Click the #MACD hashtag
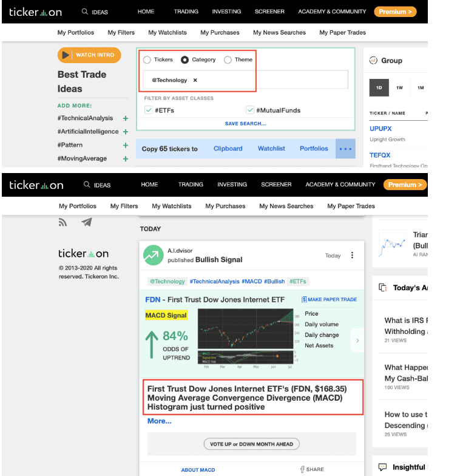This screenshot has width=460, height=476. (x=251, y=282)
